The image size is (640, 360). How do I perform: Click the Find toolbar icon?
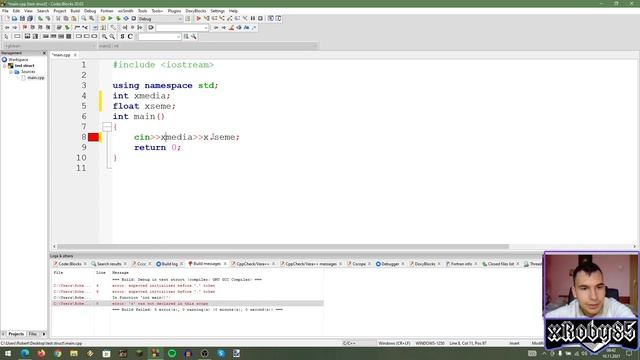tap(84, 19)
